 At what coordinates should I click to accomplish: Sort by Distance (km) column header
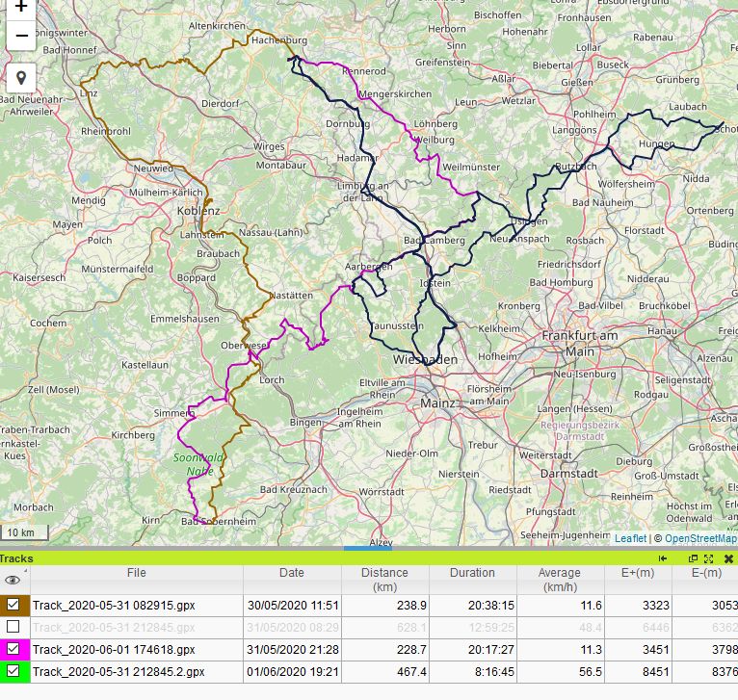click(x=385, y=580)
